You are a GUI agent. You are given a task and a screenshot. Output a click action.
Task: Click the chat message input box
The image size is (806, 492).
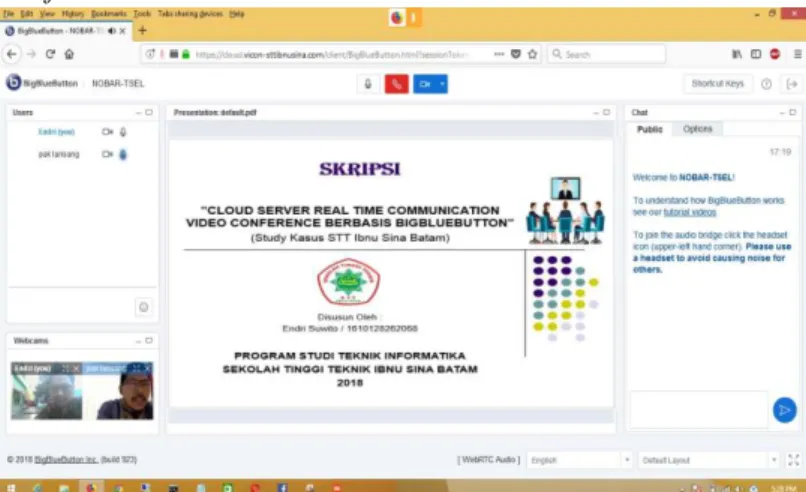[x=699, y=409]
